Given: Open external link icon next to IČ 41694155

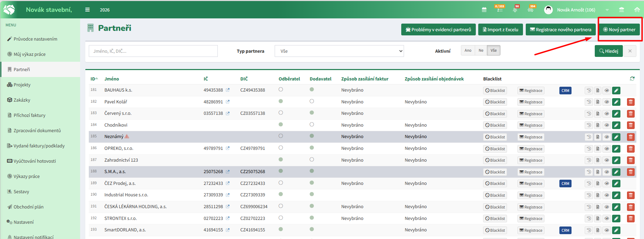Looking at the screenshot, I should pyautogui.click(x=228, y=230).
